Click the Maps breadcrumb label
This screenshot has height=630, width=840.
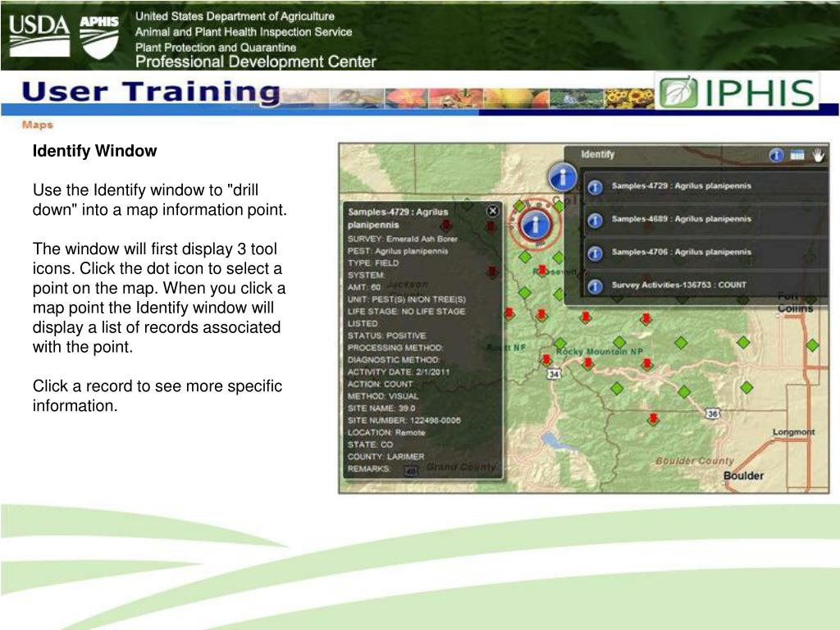click(38, 125)
